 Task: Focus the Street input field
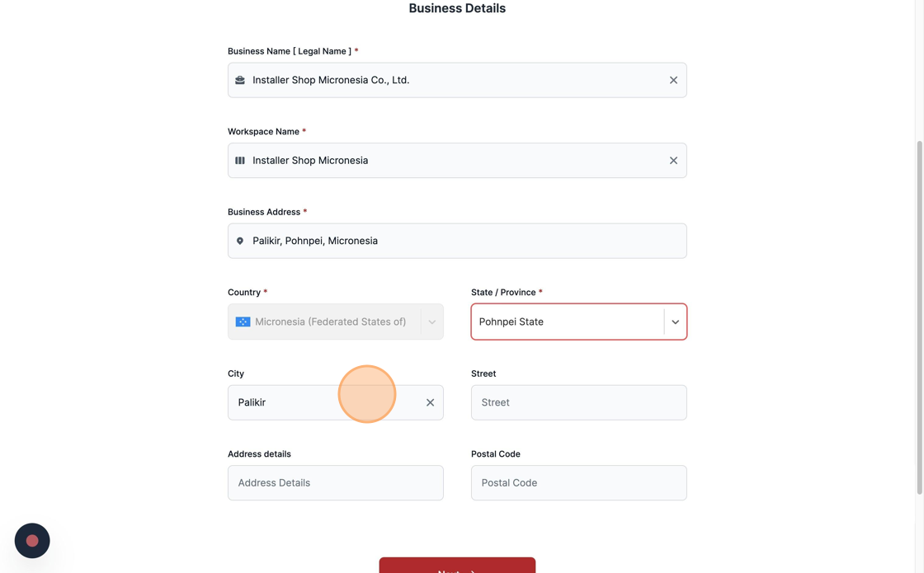[578, 402]
